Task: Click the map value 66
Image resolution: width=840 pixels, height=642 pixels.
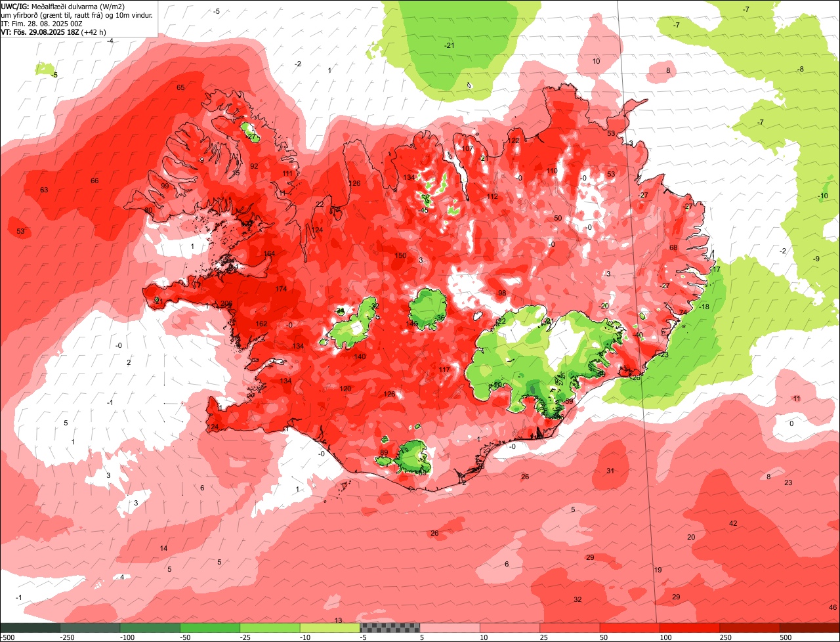Action: click(94, 181)
